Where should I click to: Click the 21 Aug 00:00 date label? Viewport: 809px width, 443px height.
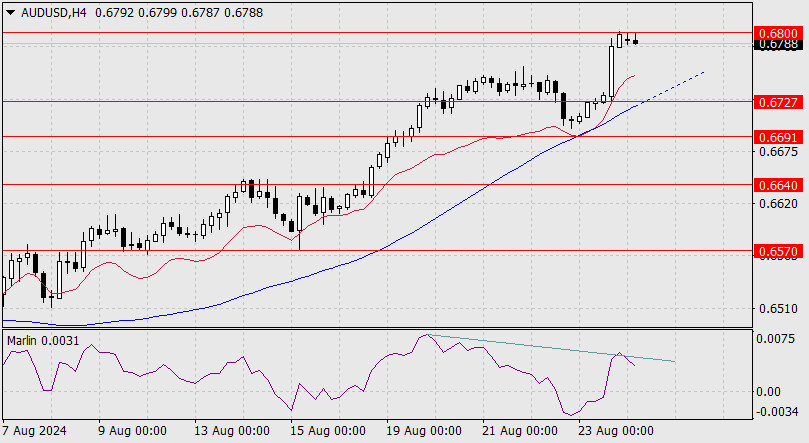[x=520, y=431]
